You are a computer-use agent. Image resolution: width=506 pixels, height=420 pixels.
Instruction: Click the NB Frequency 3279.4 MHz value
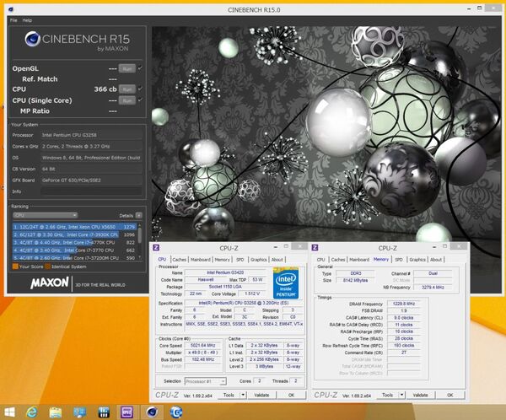433,288
